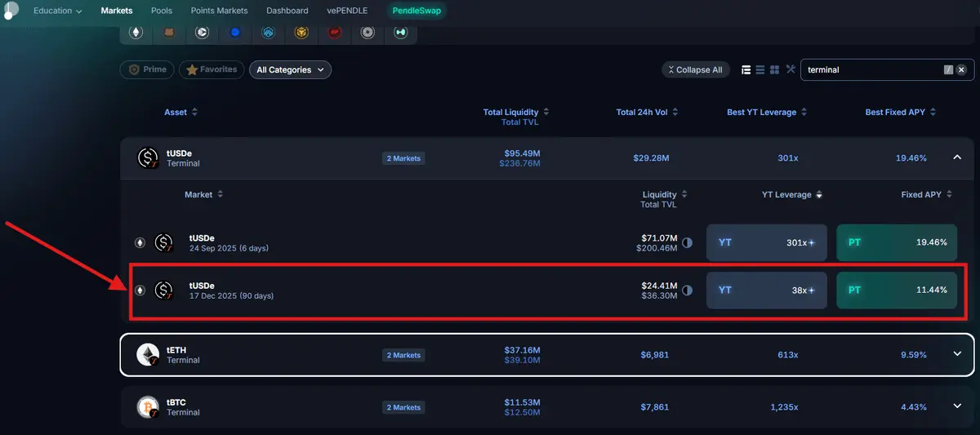
Task: Select the teal bowtie chain filter icon
Action: pos(400,33)
